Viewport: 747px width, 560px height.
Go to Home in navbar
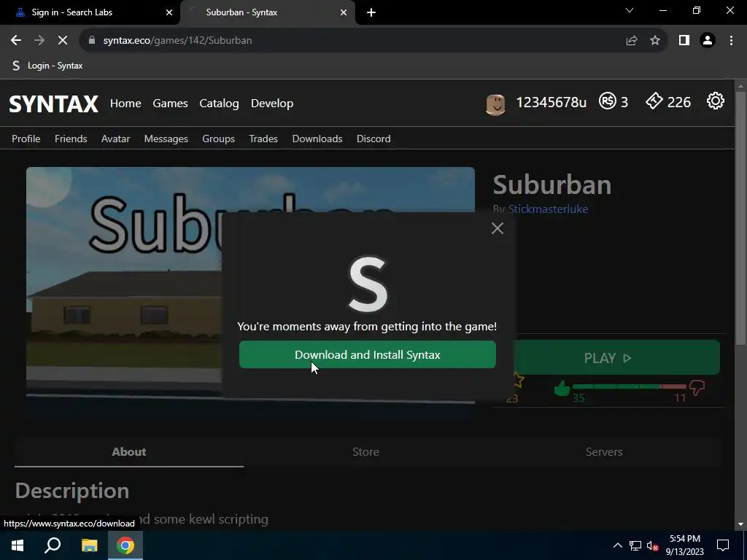pyautogui.click(x=125, y=104)
